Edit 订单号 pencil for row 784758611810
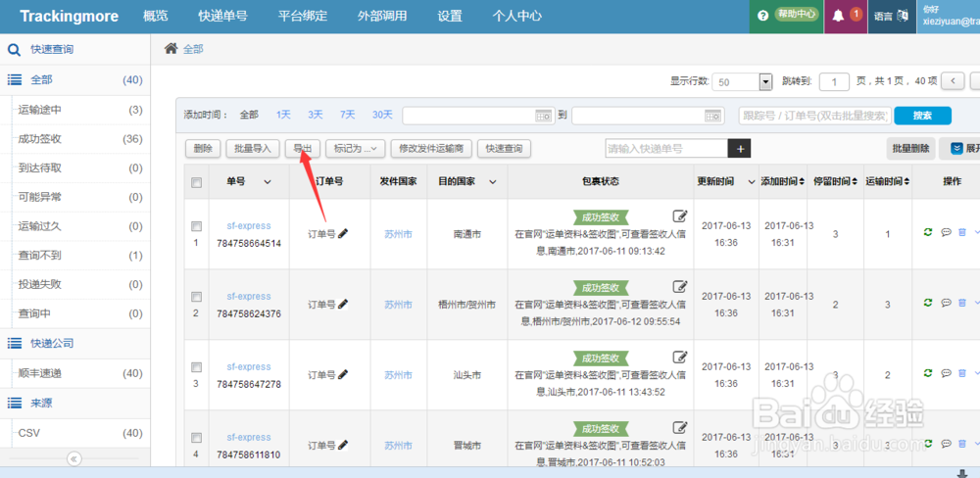 (x=342, y=446)
